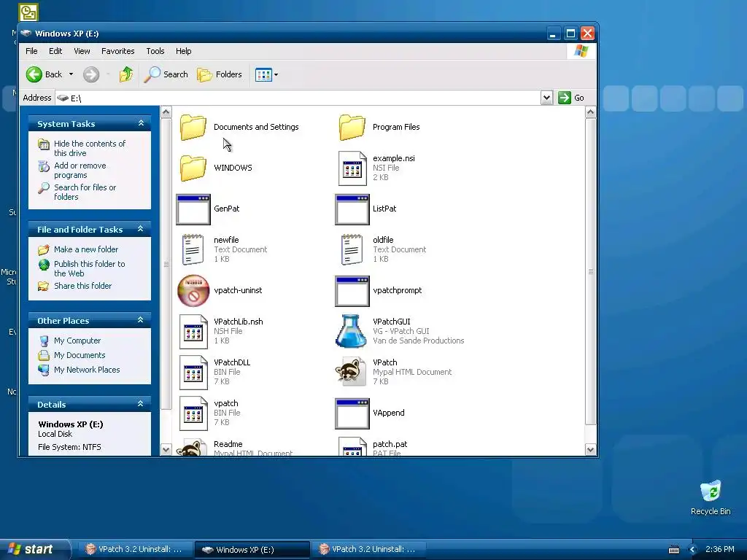Open the View menu
747x560 pixels.
pos(82,51)
